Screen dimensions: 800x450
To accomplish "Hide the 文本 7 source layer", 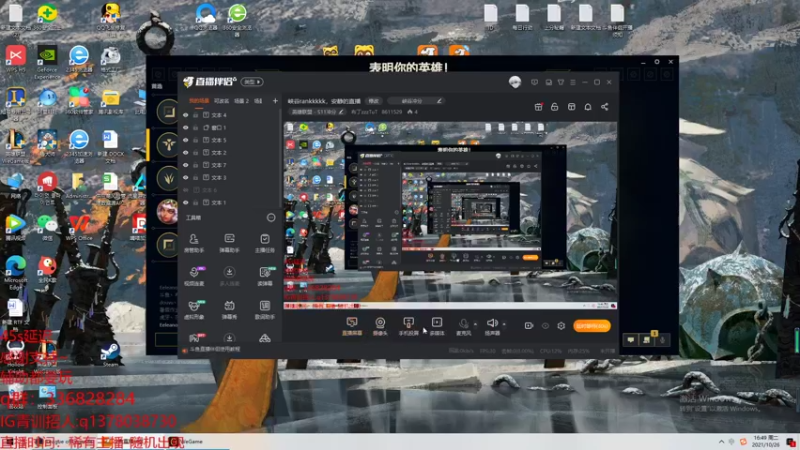I will [x=186, y=165].
